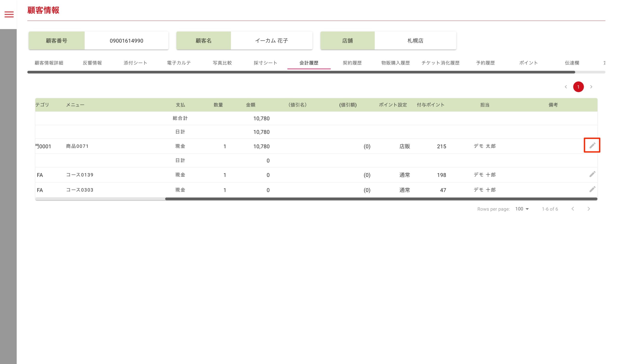This screenshot has height=364, width=617.
Task: Switch to 物販購入履歴 tab
Action: coord(395,63)
